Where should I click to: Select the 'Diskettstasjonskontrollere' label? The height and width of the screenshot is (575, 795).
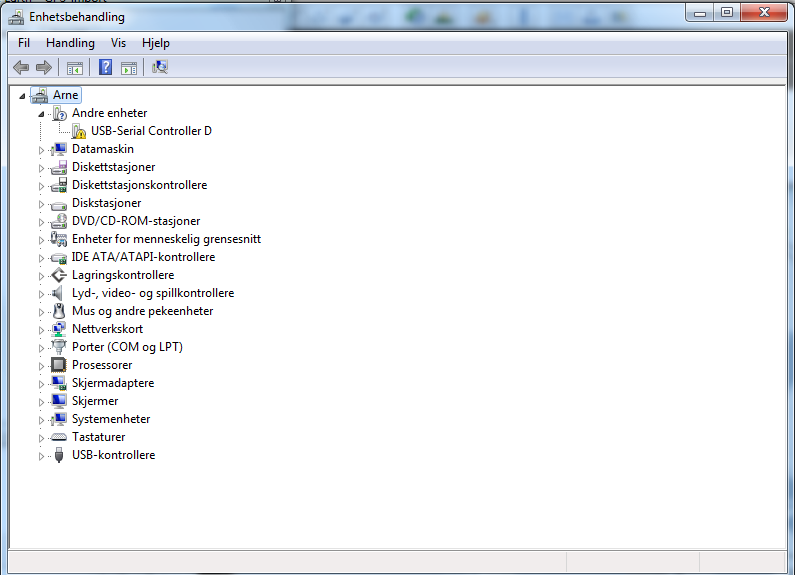[139, 185]
